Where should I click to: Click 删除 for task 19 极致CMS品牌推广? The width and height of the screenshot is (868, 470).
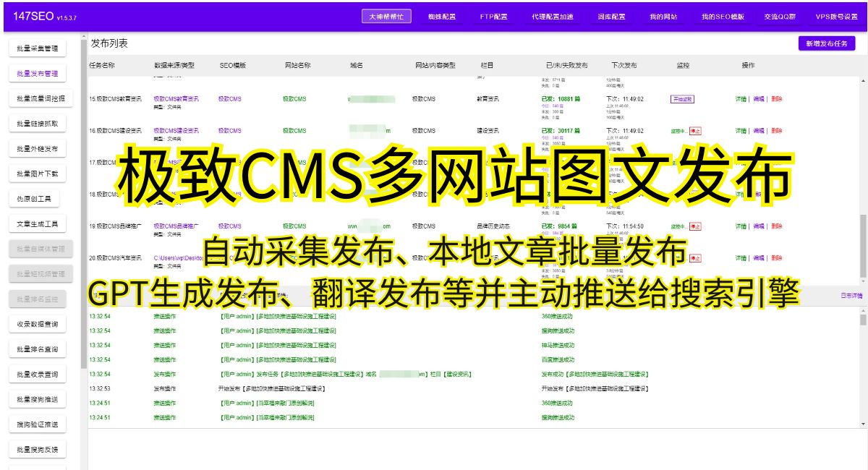point(776,226)
